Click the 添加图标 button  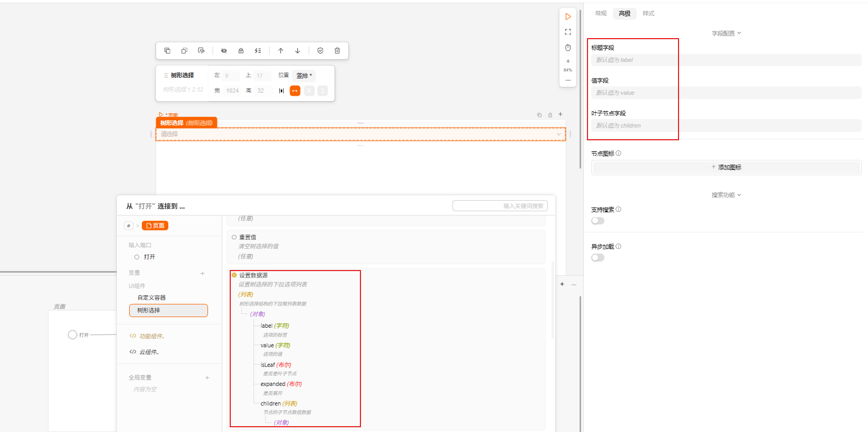726,167
